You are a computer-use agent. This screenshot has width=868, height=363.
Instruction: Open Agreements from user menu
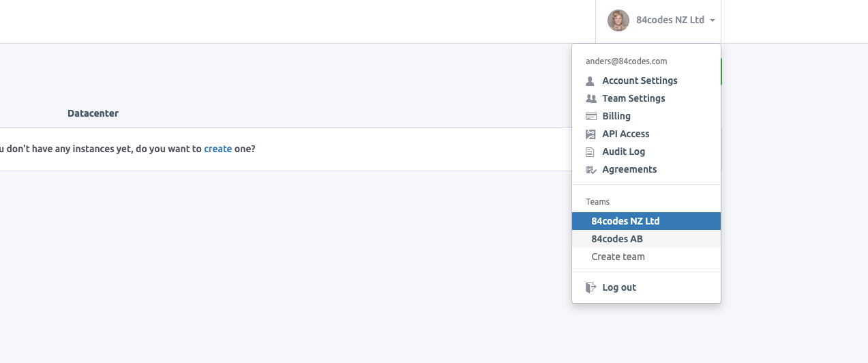(629, 169)
